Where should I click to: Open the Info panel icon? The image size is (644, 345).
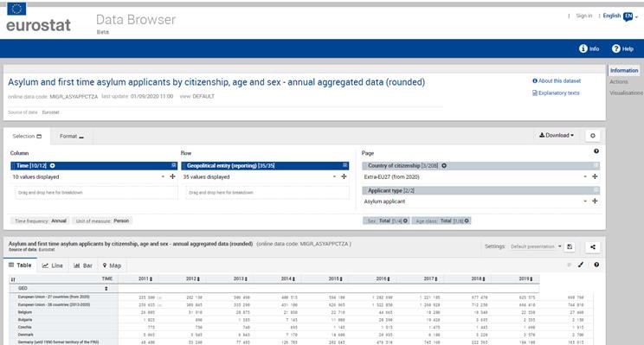[583, 48]
